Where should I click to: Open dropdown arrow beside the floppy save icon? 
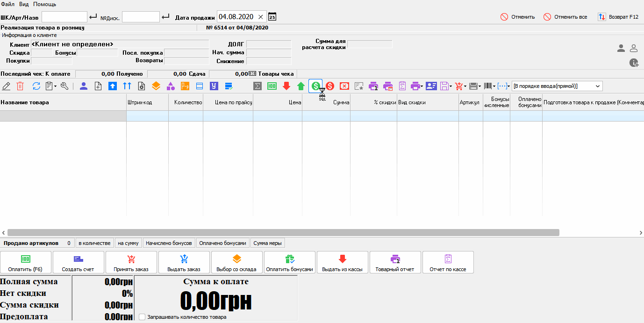pyautogui.click(x=451, y=86)
